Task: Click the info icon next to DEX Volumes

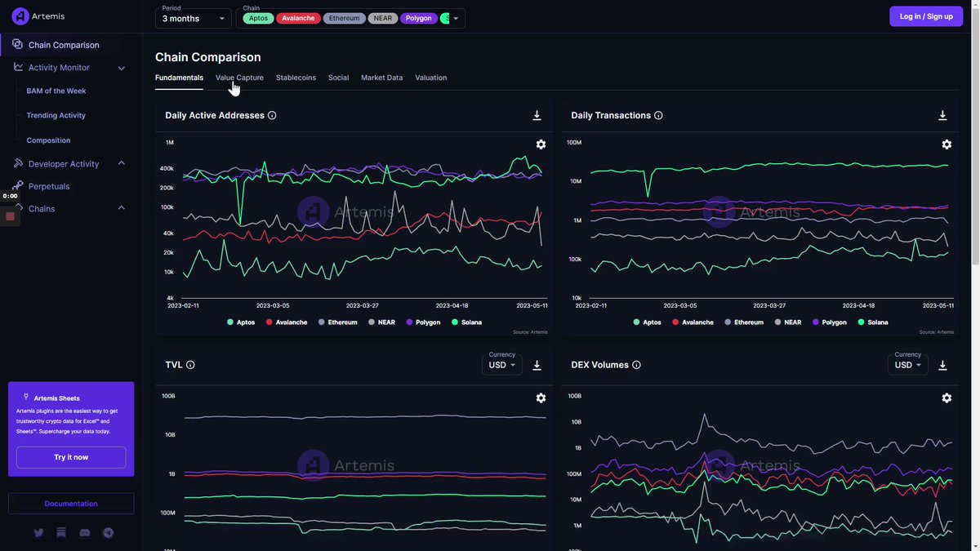Action: pos(636,365)
